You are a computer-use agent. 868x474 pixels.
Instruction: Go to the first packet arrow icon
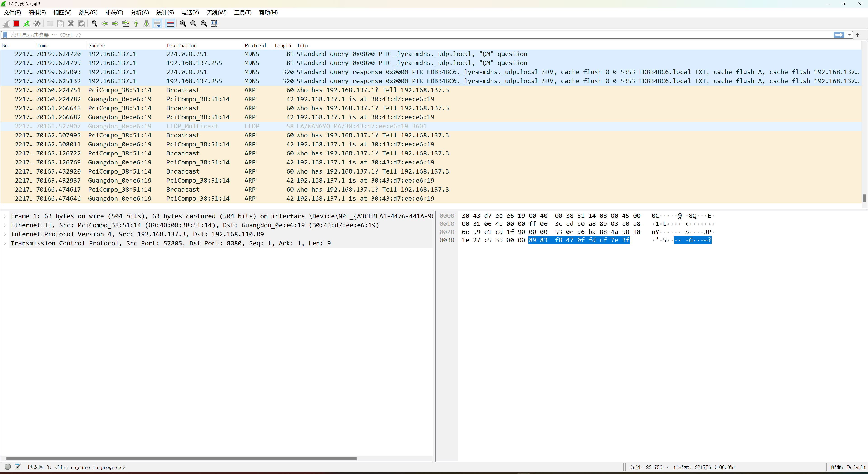(136, 23)
